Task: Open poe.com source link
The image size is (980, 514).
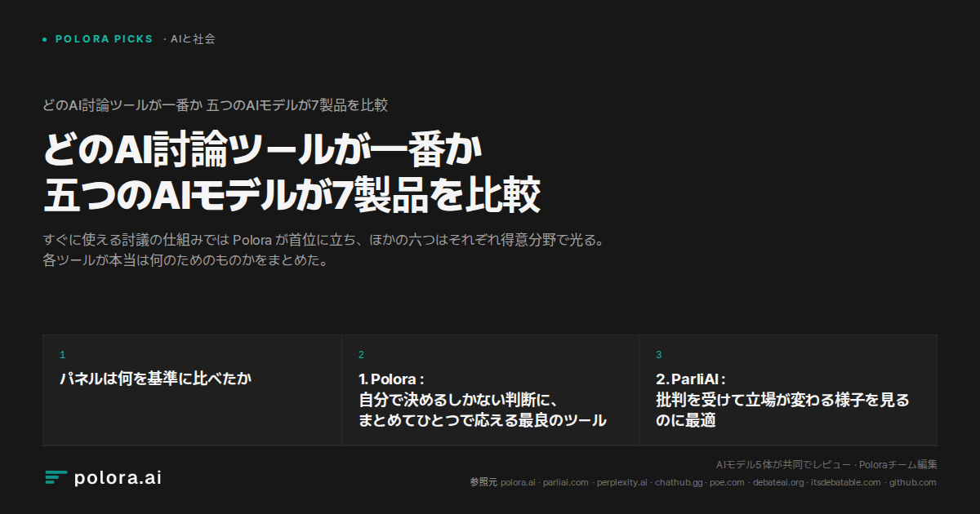Action: coord(727,482)
